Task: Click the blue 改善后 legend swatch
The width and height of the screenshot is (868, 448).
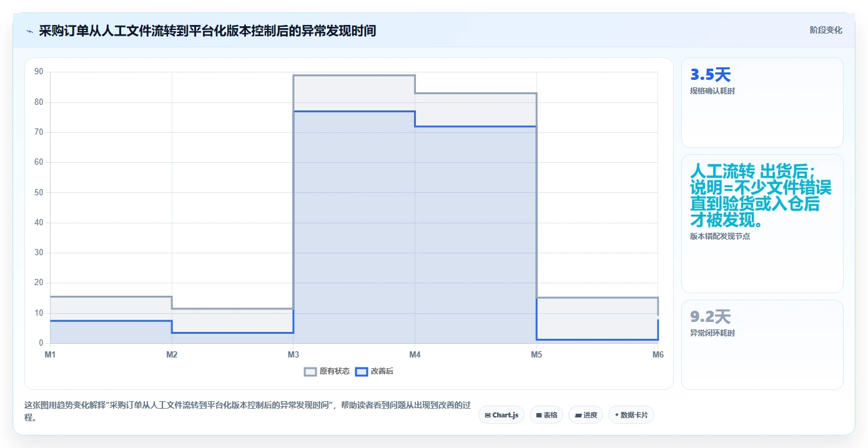Action: [362, 372]
